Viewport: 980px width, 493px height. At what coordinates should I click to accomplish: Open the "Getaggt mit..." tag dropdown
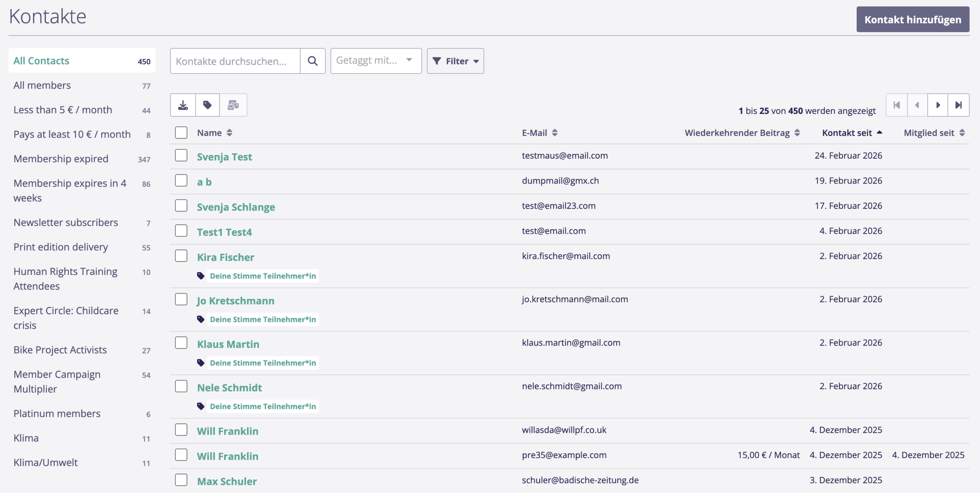376,61
